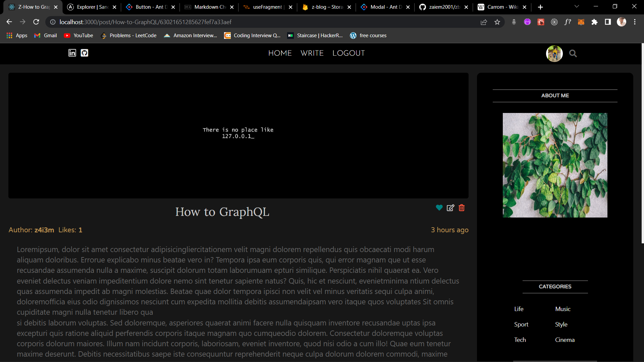Click the LinkedIn icon in header

pos(72,53)
